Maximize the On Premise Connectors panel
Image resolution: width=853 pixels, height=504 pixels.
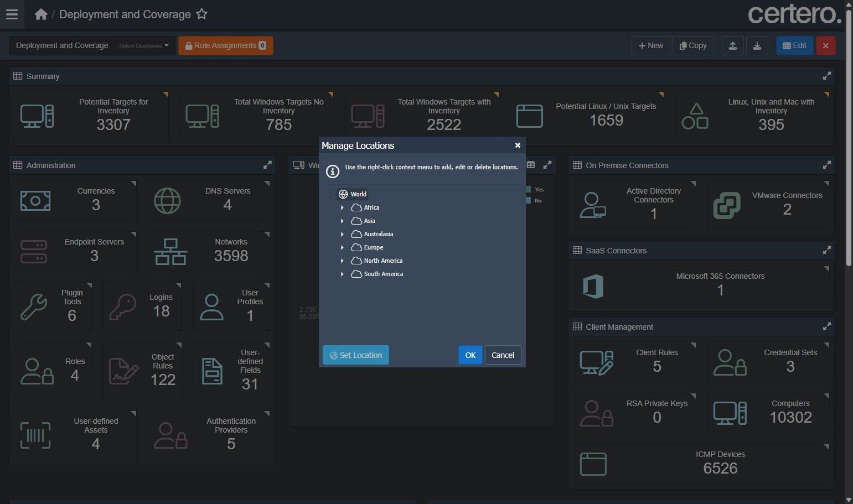click(826, 165)
